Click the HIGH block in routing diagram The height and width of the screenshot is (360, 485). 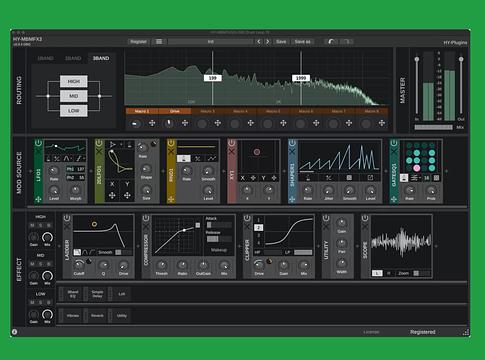(74, 81)
